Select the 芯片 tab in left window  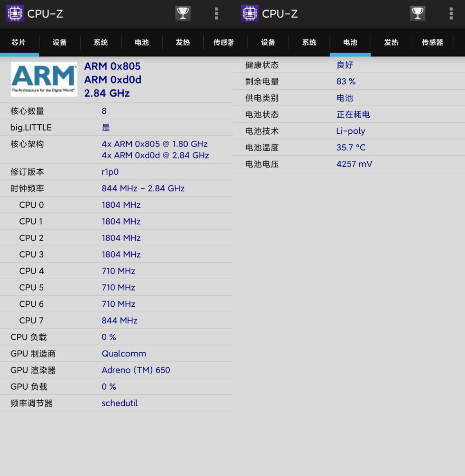pos(18,42)
